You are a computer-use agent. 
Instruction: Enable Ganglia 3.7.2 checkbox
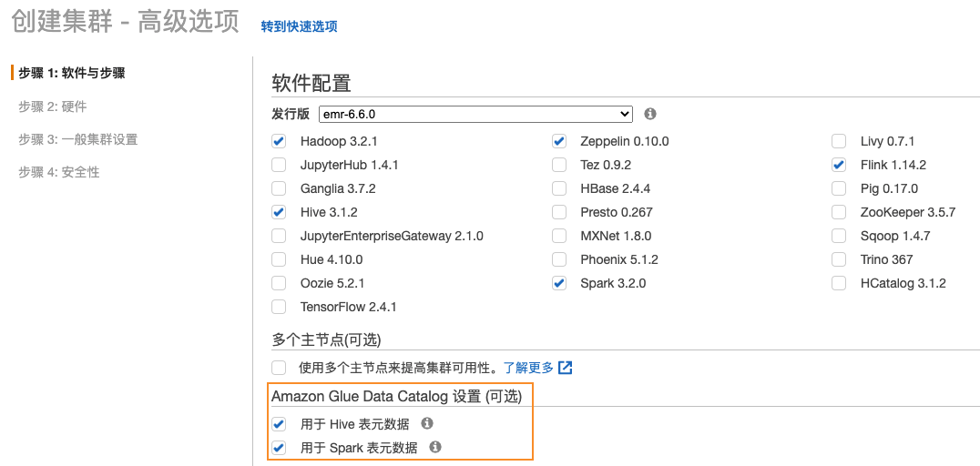[279, 188]
